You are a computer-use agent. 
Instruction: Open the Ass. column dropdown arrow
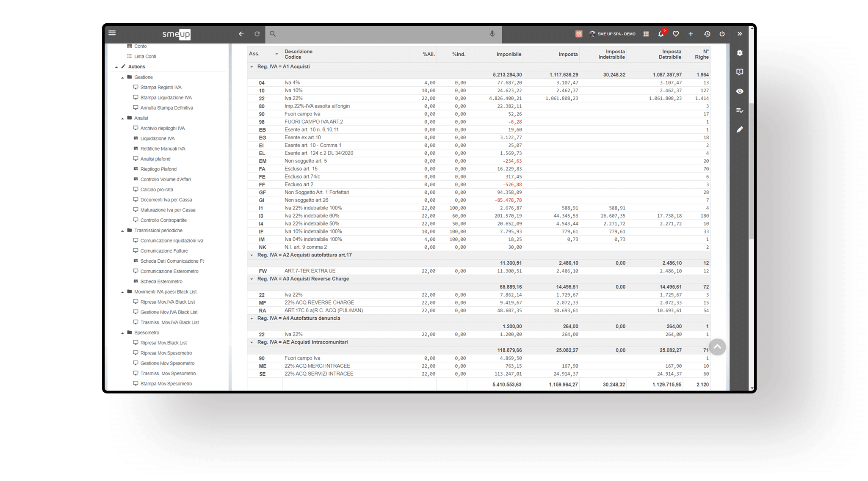point(276,54)
